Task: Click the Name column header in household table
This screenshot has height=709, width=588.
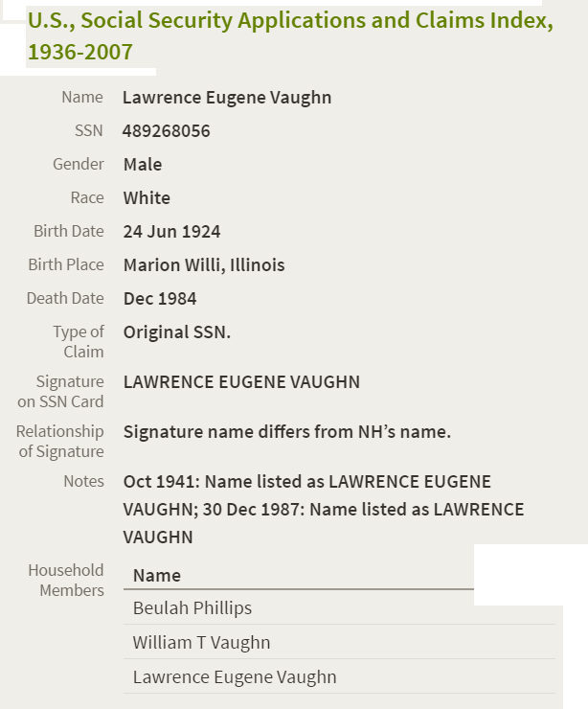Action: [x=157, y=576]
